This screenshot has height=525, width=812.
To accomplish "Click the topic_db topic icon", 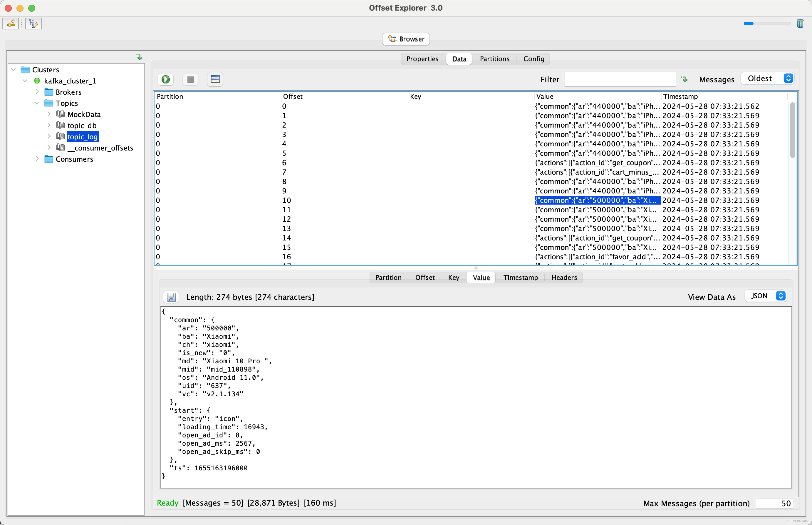I will tap(61, 126).
